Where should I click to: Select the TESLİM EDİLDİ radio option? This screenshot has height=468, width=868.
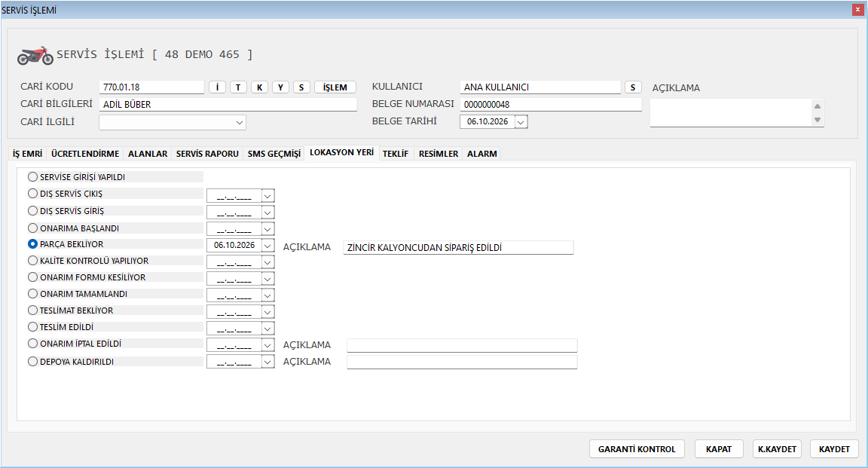pos(32,327)
